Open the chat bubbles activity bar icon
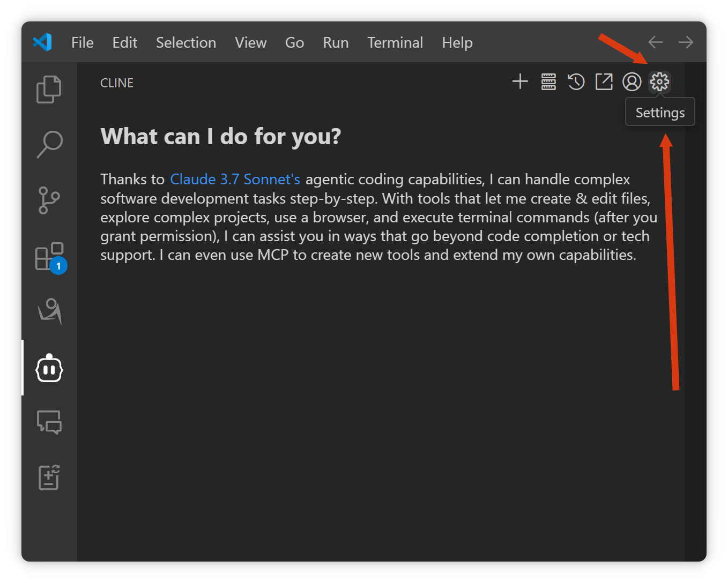 (x=49, y=422)
